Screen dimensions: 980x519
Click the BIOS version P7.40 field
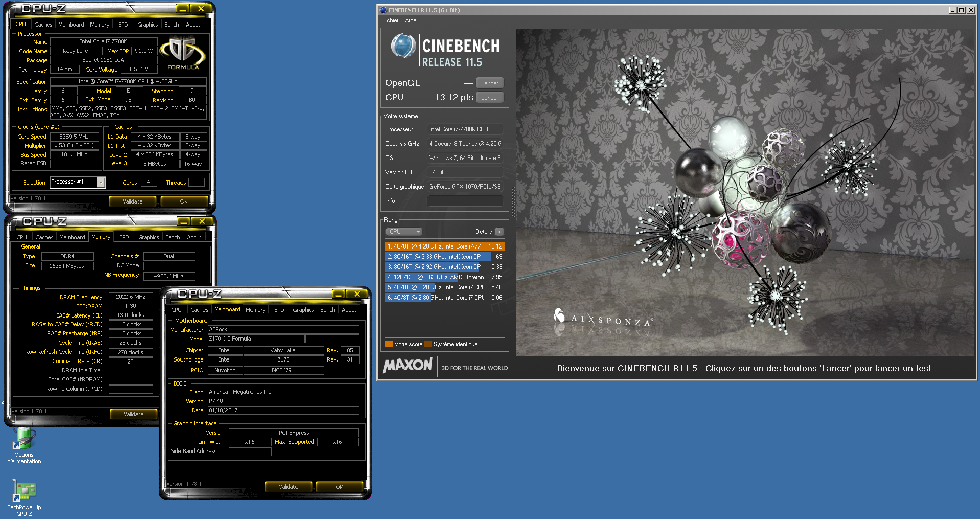tap(283, 401)
